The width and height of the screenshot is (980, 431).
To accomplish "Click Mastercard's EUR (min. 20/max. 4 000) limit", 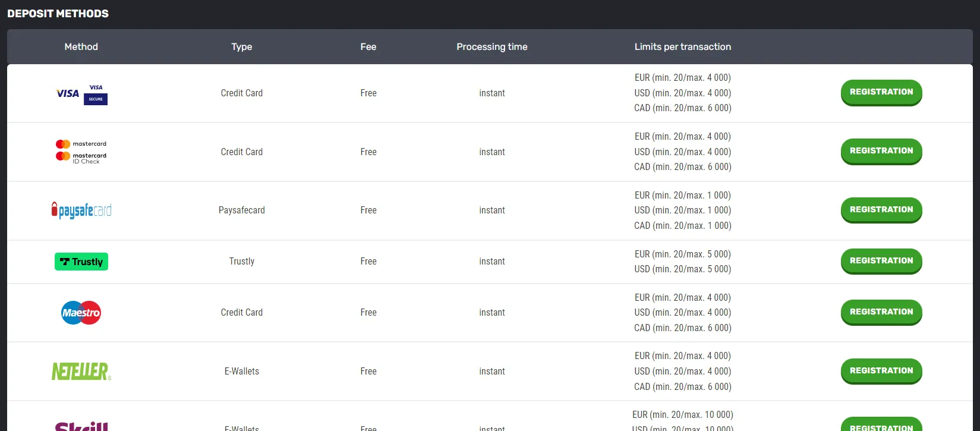I will coord(683,137).
